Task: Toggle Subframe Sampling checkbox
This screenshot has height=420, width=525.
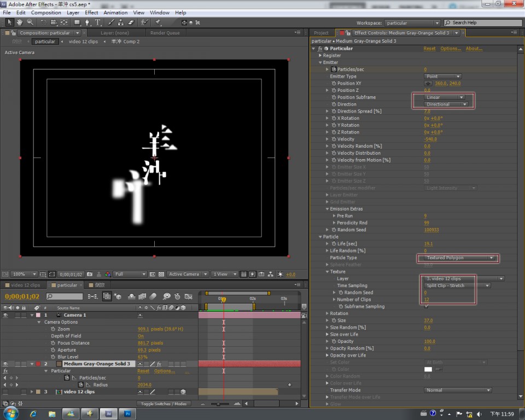Action: coord(427,307)
